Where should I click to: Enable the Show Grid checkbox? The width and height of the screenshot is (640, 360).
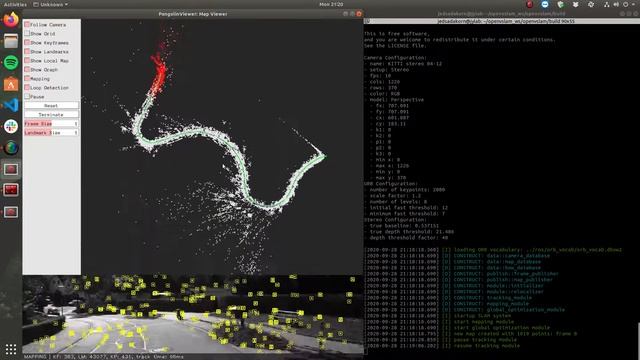[x=27, y=33]
